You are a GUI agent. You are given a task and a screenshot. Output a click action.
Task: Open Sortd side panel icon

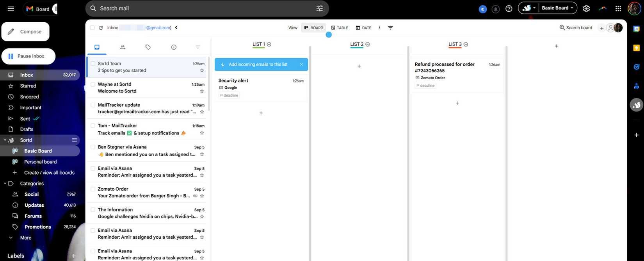pyautogui.click(x=636, y=105)
